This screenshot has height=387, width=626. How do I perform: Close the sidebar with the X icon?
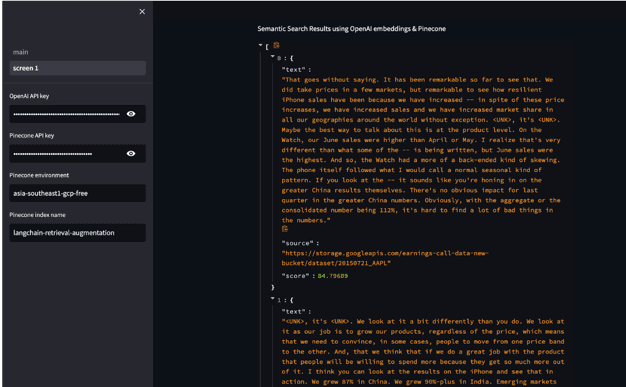point(142,12)
